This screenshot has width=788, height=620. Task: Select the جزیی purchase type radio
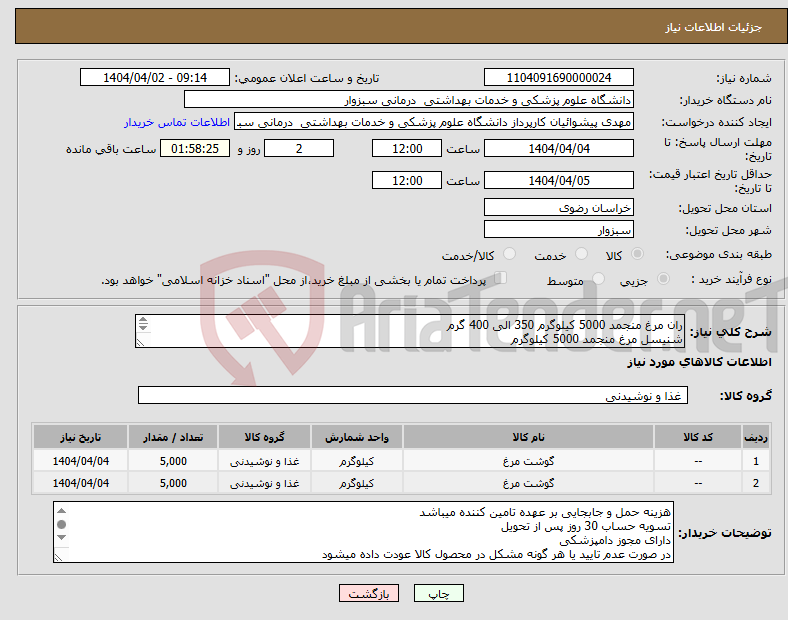point(663,279)
